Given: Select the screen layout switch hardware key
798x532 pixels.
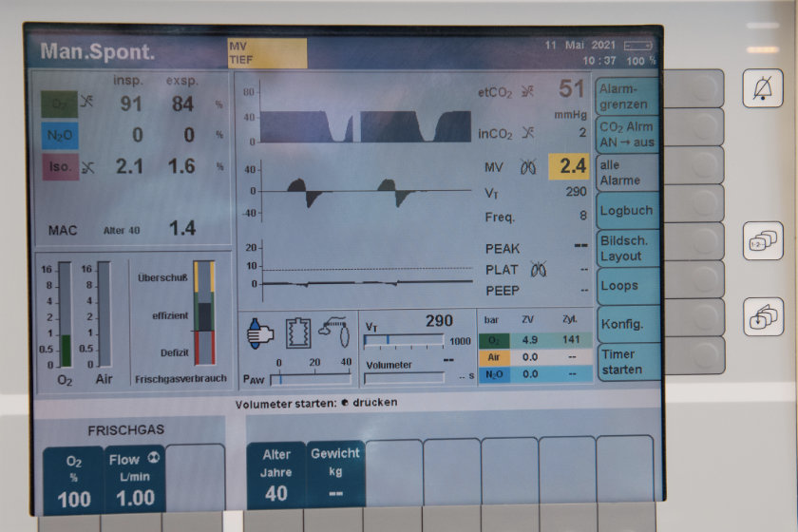Looking at the screenshot, I should 762,240.
